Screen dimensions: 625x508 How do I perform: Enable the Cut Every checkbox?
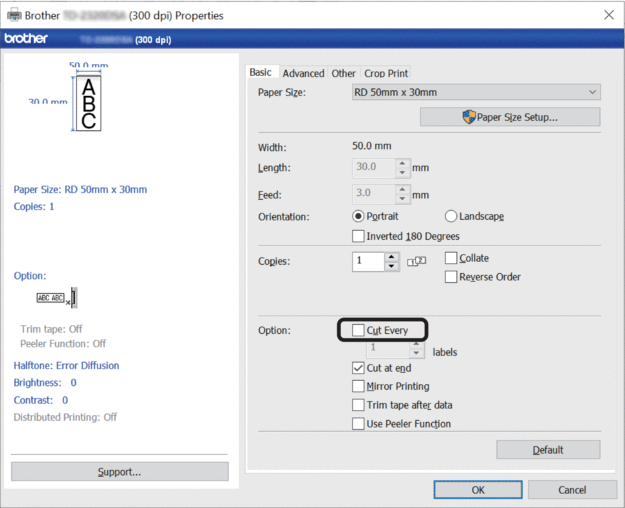(x=359, y=330)
